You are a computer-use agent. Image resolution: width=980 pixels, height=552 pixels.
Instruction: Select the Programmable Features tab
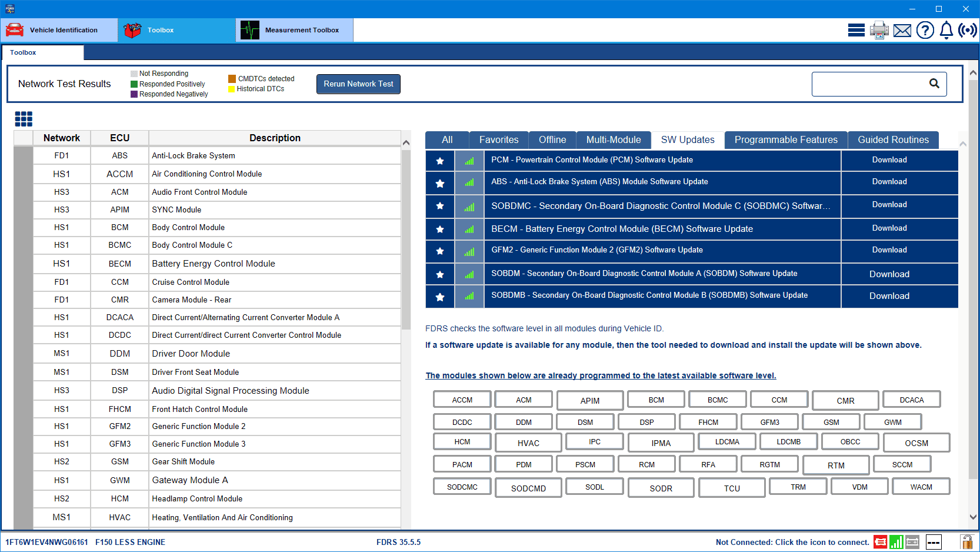(x=785, y=140)
